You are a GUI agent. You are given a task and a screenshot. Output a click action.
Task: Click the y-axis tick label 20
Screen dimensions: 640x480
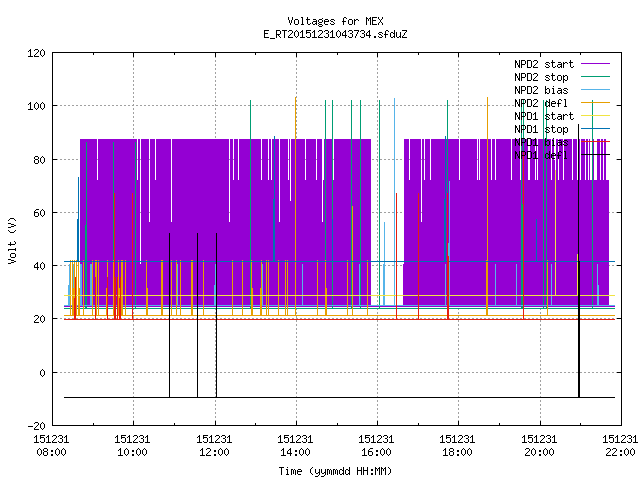[x=40, y=319]
